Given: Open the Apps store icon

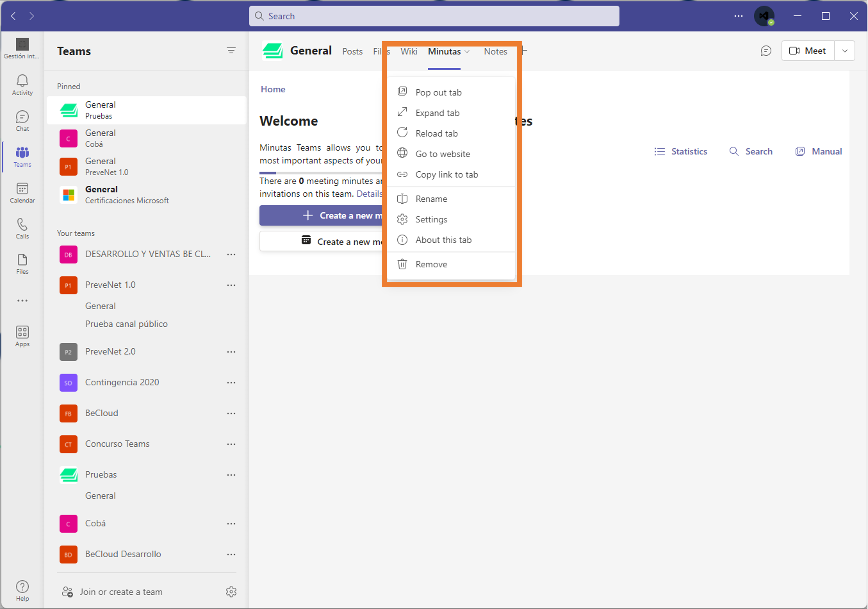Looking at the screenshot, I should 22,337.
